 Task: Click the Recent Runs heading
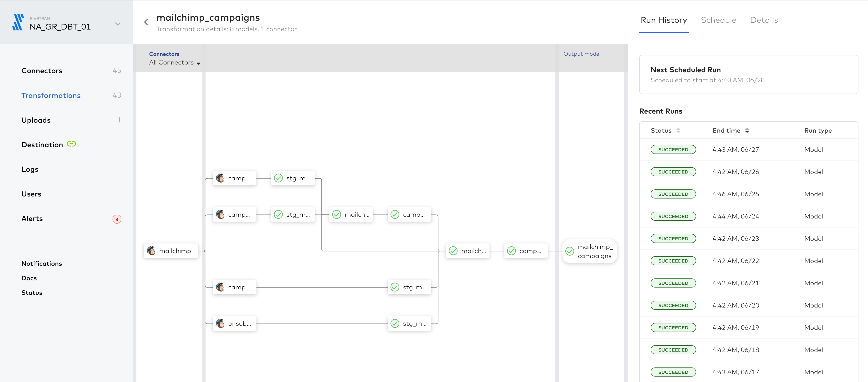point(660,112)
